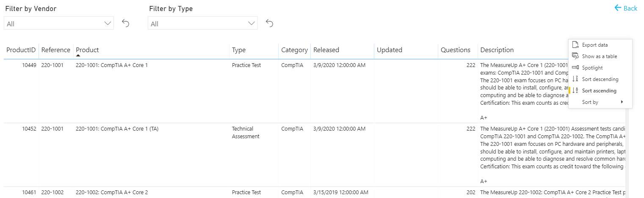Click the ascending sort arrow under Product
The image size is (644, 198).
point(78,56)
